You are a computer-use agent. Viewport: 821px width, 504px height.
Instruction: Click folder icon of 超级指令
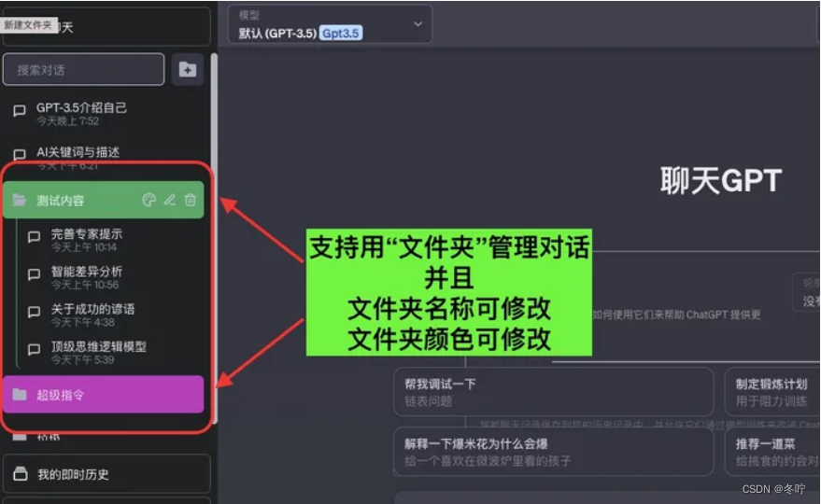click(20, 394)
